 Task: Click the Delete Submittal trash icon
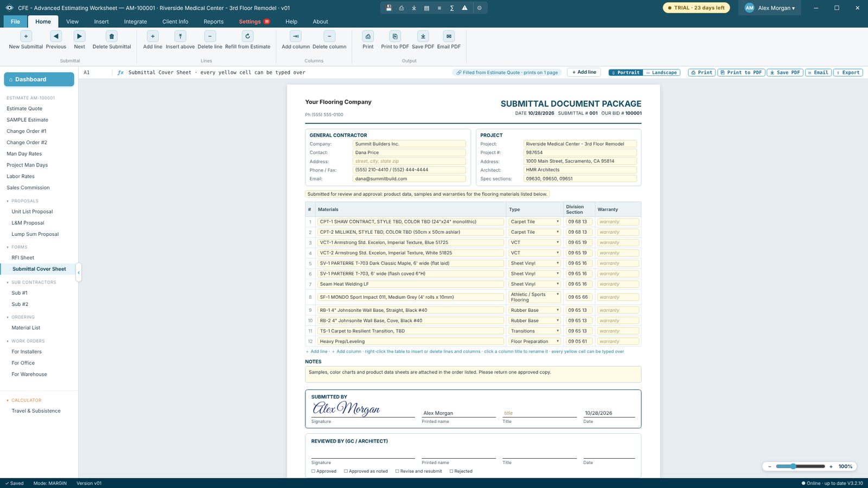[x=112, y=36]
